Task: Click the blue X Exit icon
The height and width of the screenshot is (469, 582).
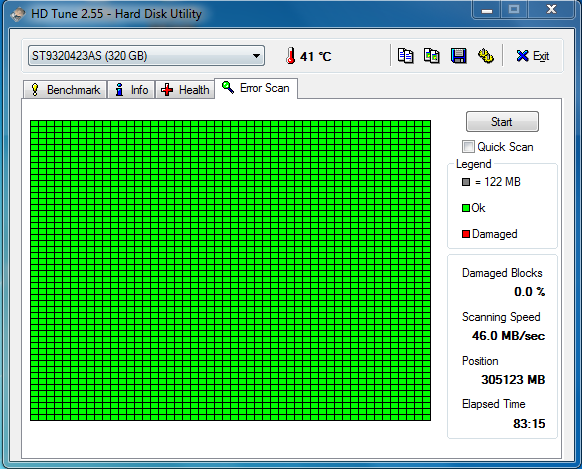Action: pyautogui.click(x=522, y=56)
